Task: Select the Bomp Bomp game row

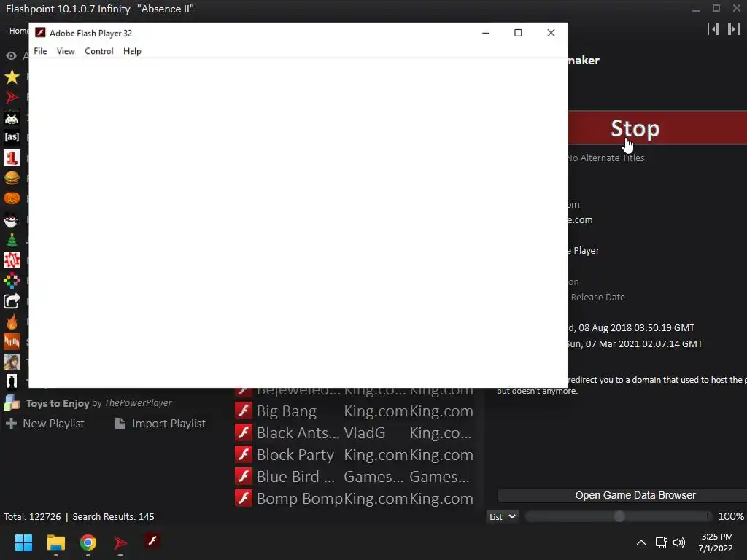Action: (x=354, y=499)
